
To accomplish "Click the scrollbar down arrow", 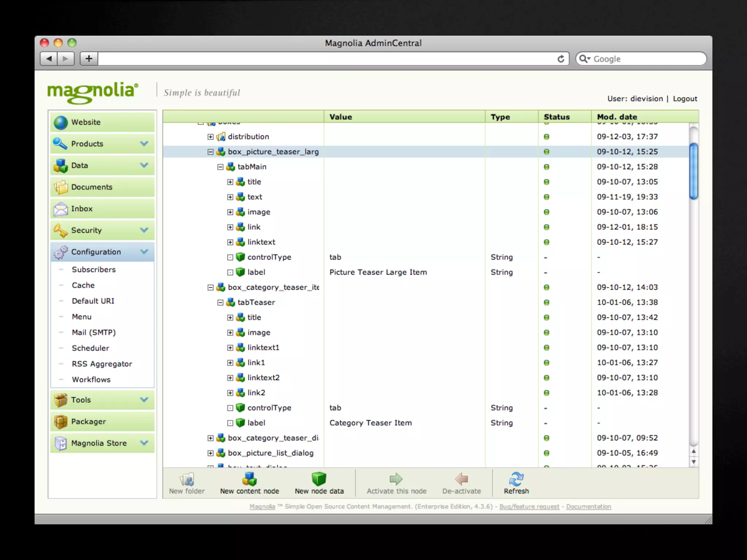I will [x=694, y=462].
